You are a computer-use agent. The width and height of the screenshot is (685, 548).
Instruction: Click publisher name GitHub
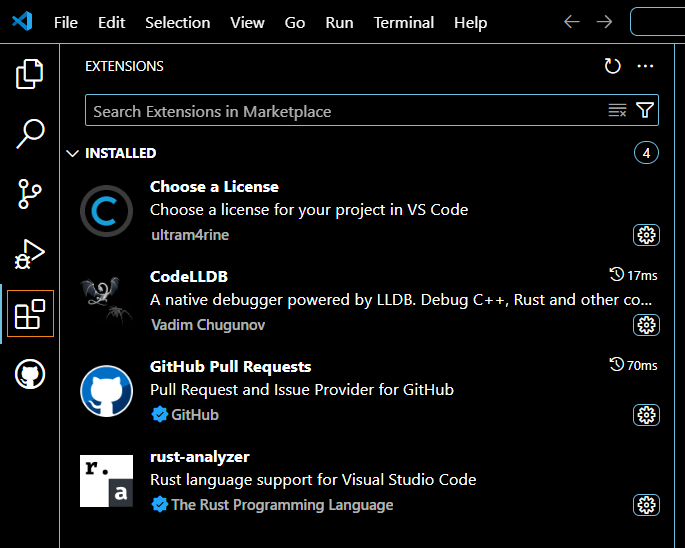[195, 415]
